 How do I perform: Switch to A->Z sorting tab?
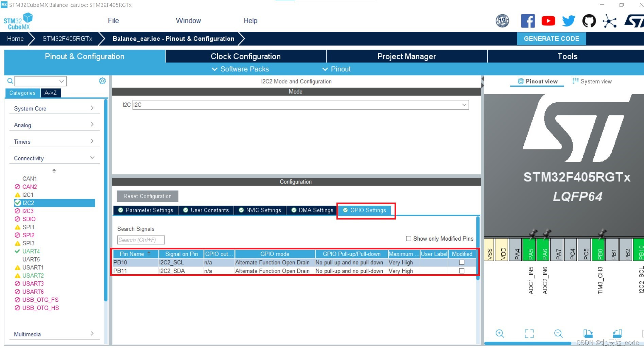(51, 93)
